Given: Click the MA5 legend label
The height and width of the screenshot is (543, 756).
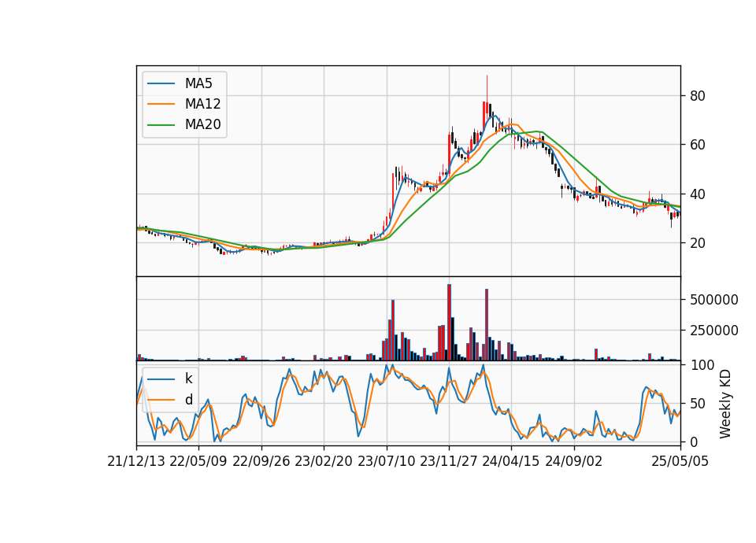Looking at the screenshot, I should pos(198,83).
